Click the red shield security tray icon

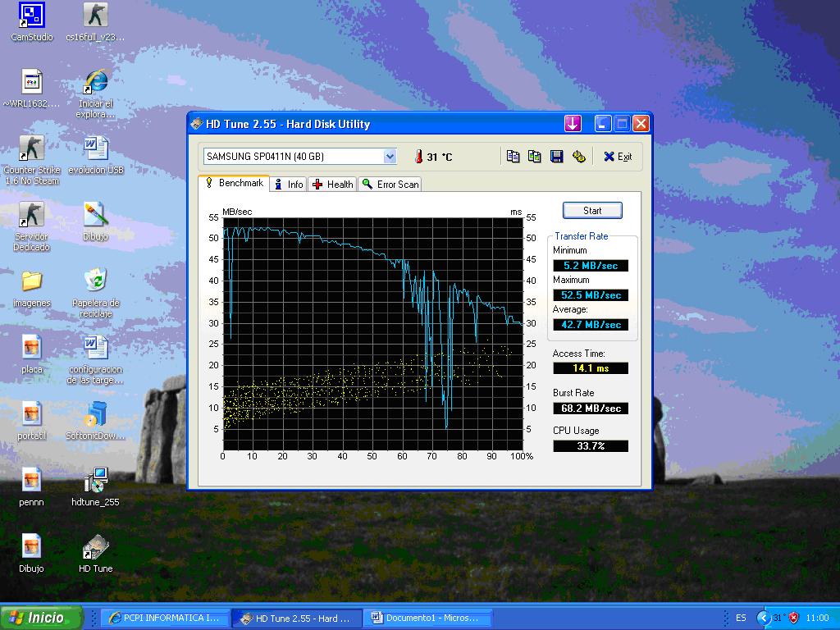pyautogui.click(x=794, y=618)
